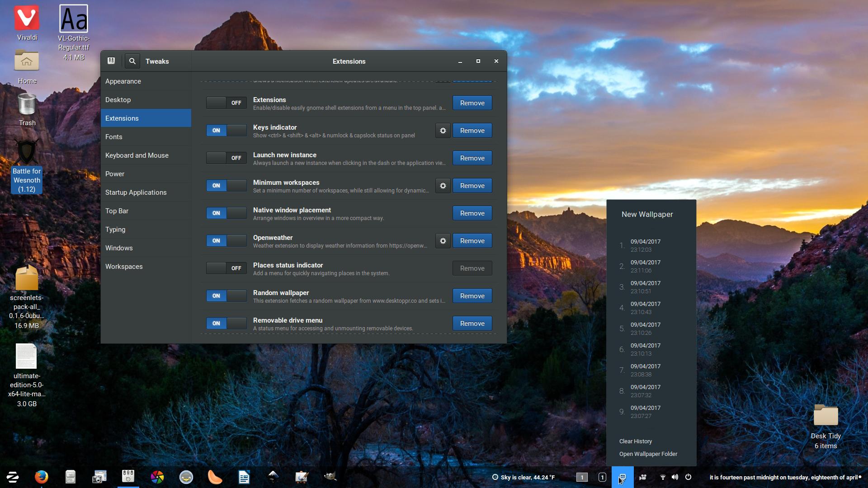Open Openweather extension settings gear
The height and width of the screenshot is (488, 868).
tap(443, 241)
